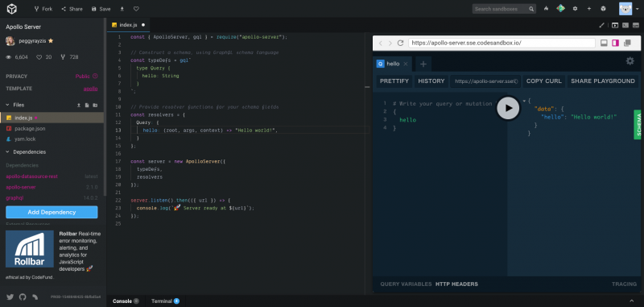
Task: Open the GitHub icon in sidebar footer
Action: [x=23, y=297]
